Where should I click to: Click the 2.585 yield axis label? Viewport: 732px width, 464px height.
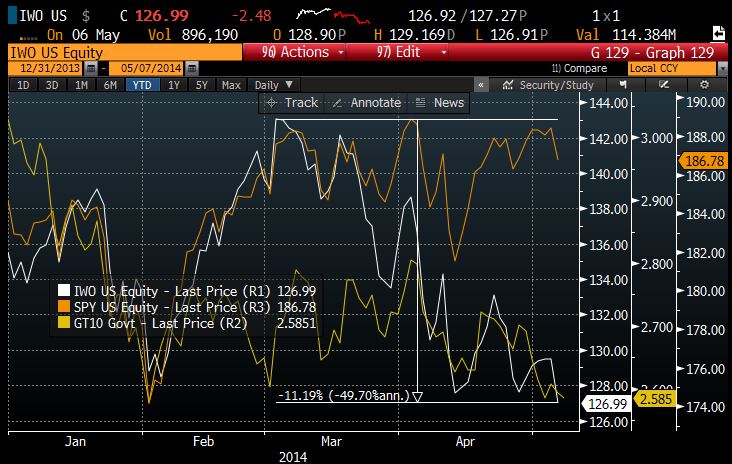point(655,400)
